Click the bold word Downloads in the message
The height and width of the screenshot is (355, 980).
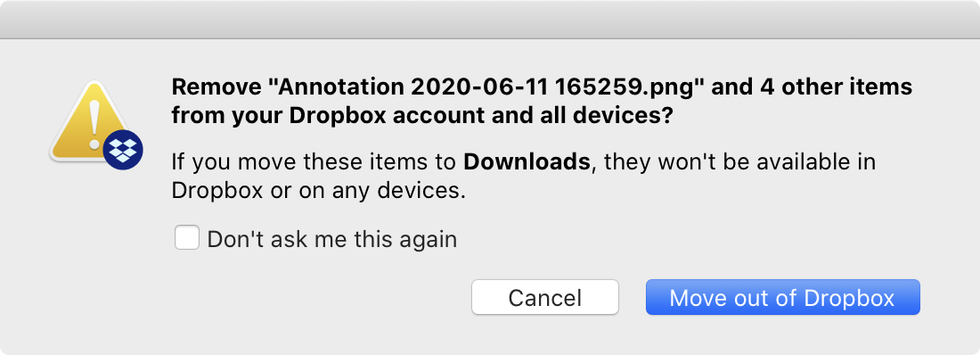point(527,163)
